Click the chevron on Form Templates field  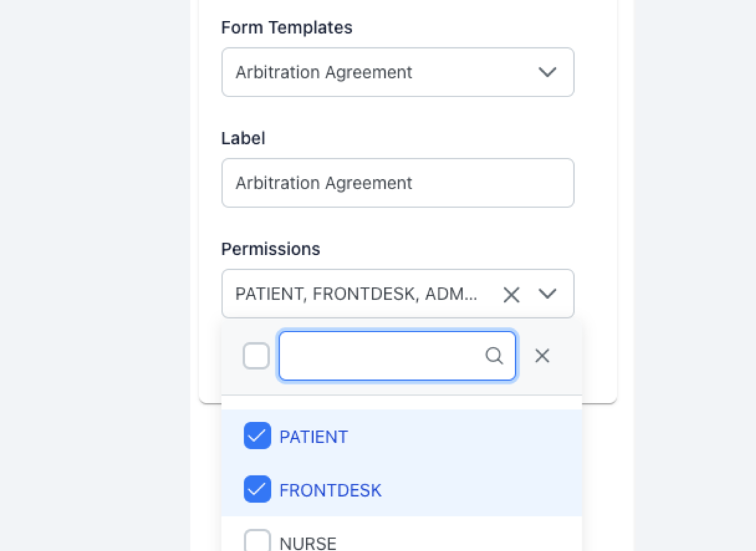[x=547, y=72]
